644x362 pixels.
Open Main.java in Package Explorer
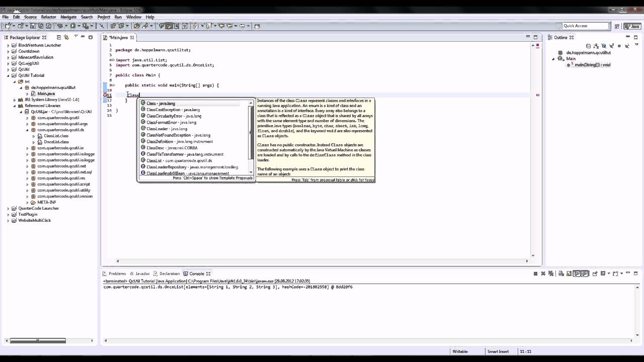[46, 94]
